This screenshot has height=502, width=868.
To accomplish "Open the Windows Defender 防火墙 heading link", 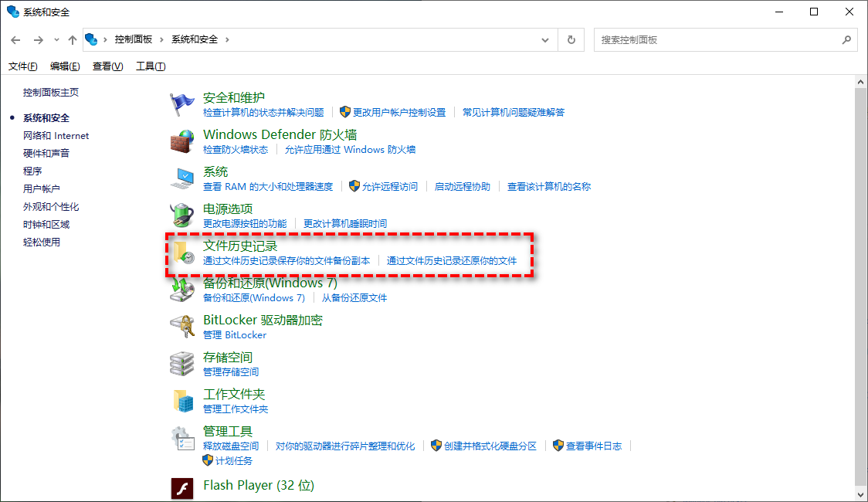I will (280, 135).
